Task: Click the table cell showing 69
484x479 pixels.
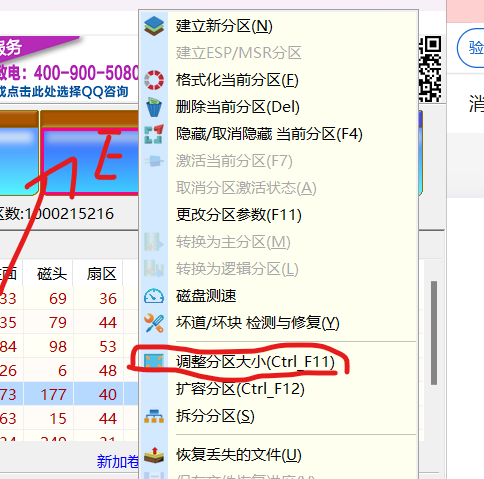Action: coord(57,298)
